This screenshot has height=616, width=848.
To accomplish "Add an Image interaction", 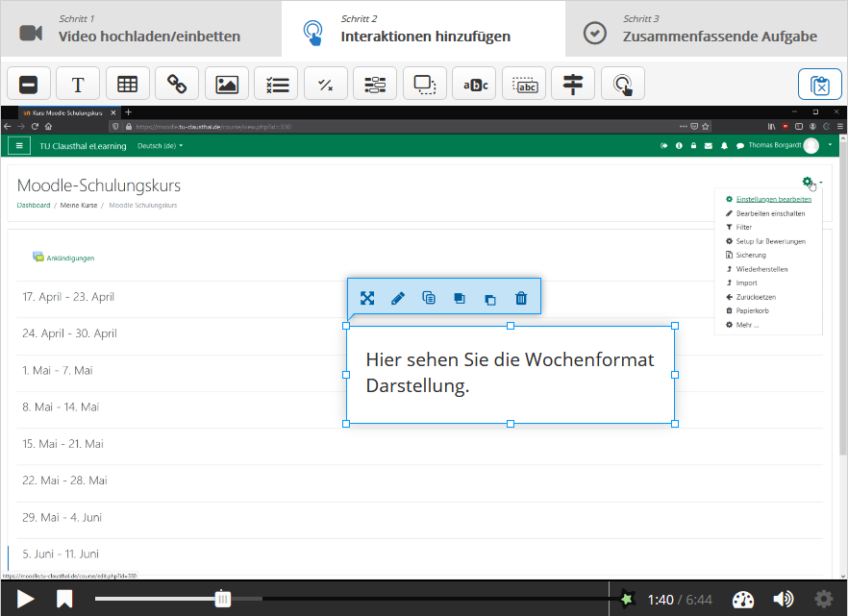I will click(x=227, y=84).
